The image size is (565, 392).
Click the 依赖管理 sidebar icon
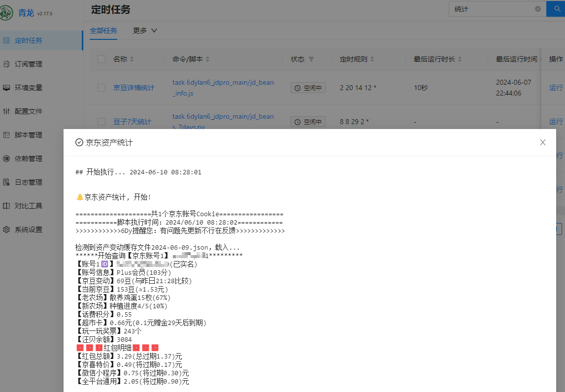[6, 159]
